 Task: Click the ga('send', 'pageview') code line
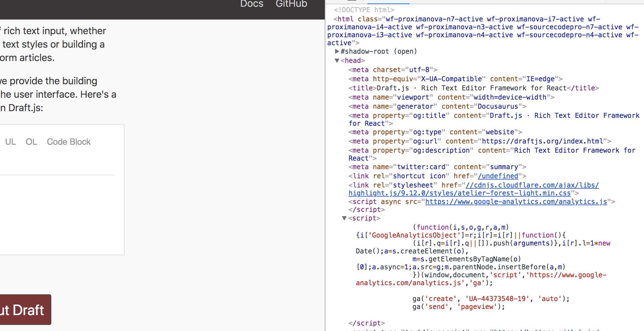(x=459, y=307)
